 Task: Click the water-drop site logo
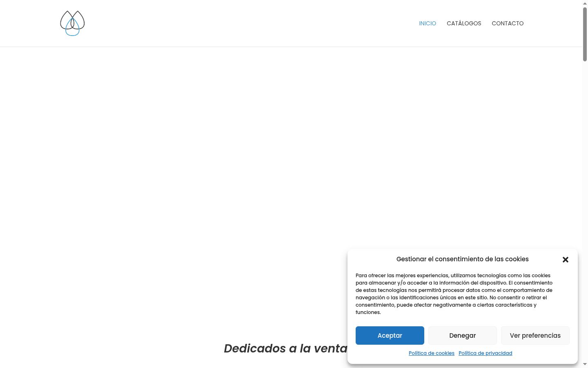tap(72, 23)
